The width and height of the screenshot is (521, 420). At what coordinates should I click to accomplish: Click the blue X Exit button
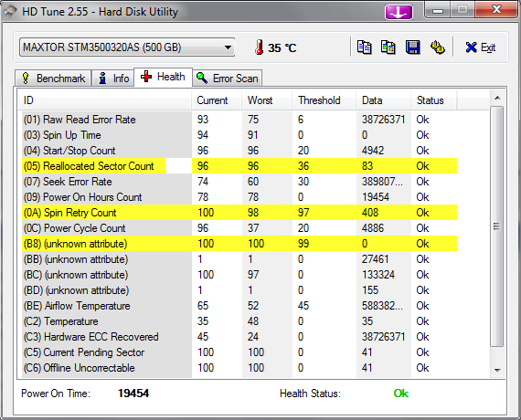click(x=481, y=47)
